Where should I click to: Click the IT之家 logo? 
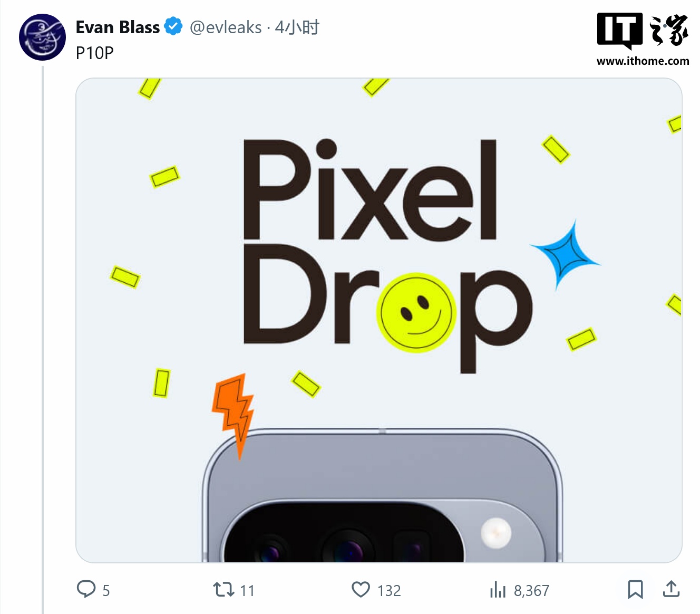pyautogui.click(x=643, y=31)
